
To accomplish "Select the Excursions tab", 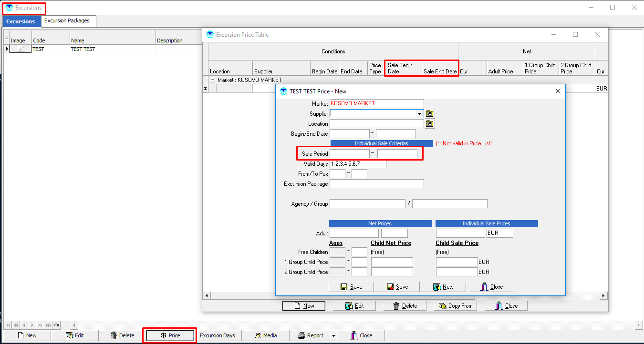I will pyautogui.click(x=21, y=21).
